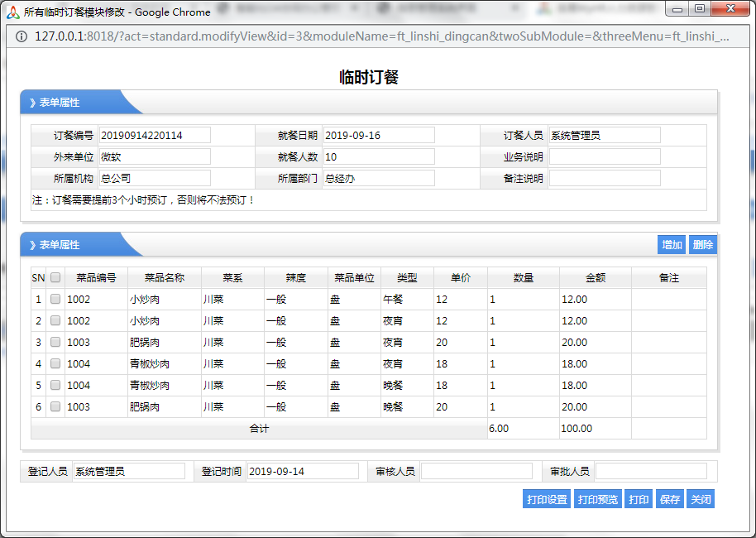Image resolution: width=756 pixels, height=538 pixels.
Task: Click 关闭 to close the form
Action: (700, 499)
